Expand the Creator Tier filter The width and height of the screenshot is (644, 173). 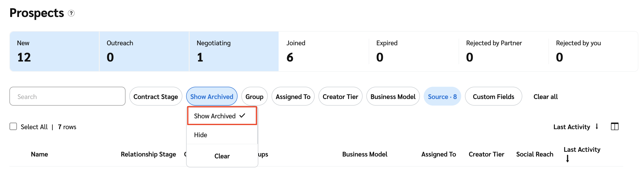click(x=340, y=97)
